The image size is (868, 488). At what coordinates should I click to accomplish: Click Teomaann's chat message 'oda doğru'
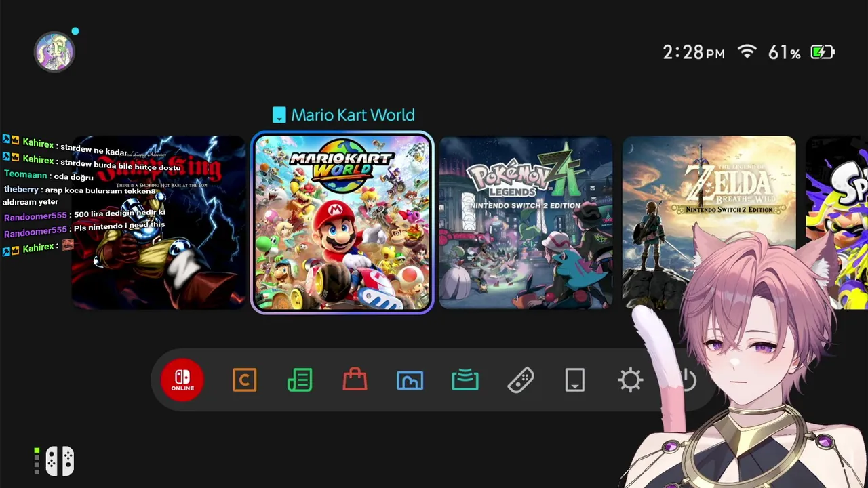73,177
